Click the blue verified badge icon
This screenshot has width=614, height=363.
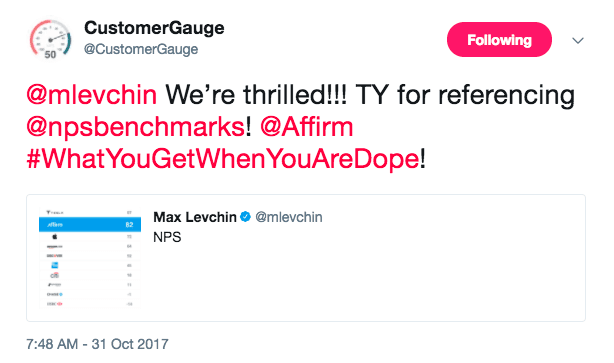tap(246, 217)
